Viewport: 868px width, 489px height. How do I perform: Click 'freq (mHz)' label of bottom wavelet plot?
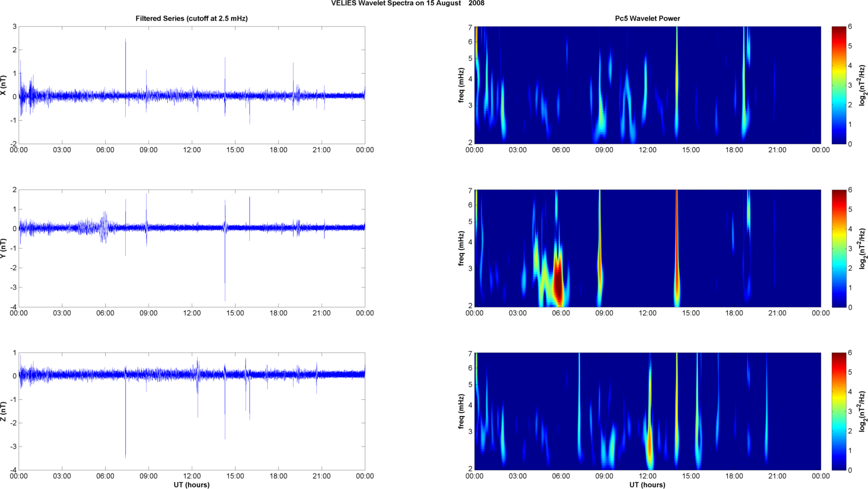pos(461,411)
